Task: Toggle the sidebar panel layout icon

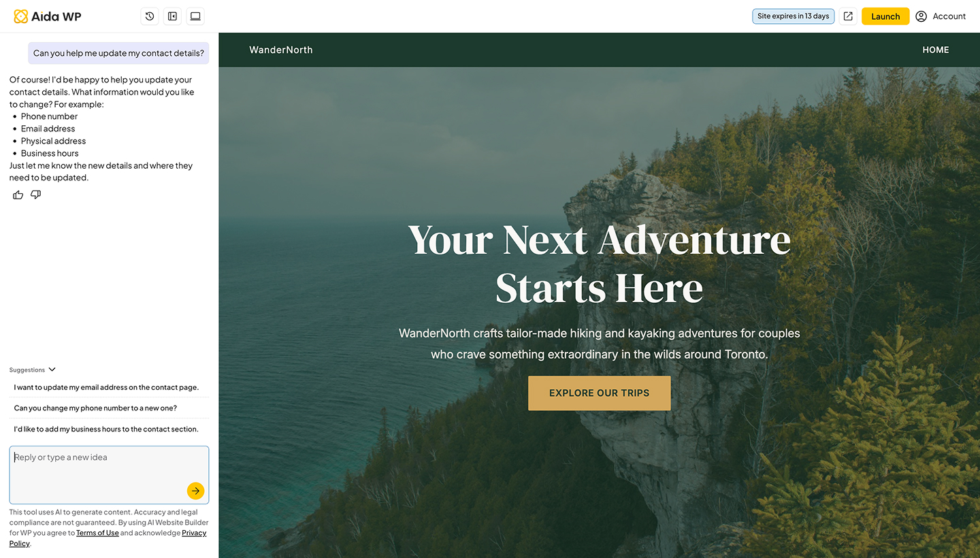Action: click(x=173, y=16)
